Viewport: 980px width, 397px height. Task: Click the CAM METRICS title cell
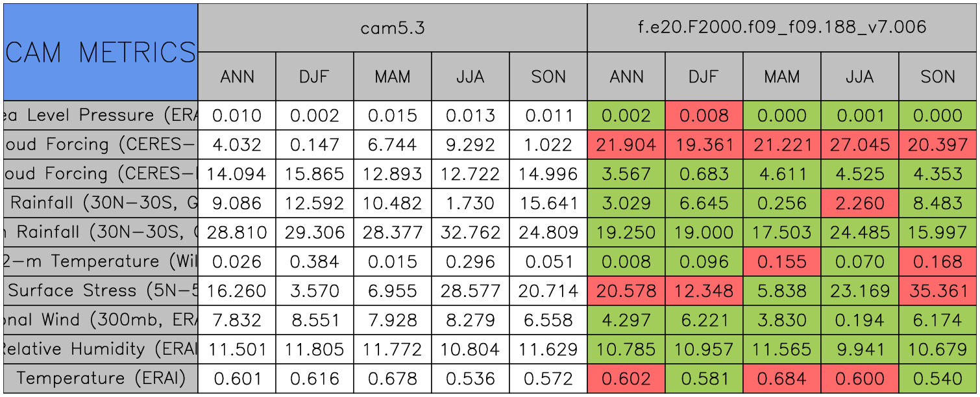click(x=101, y=52)
